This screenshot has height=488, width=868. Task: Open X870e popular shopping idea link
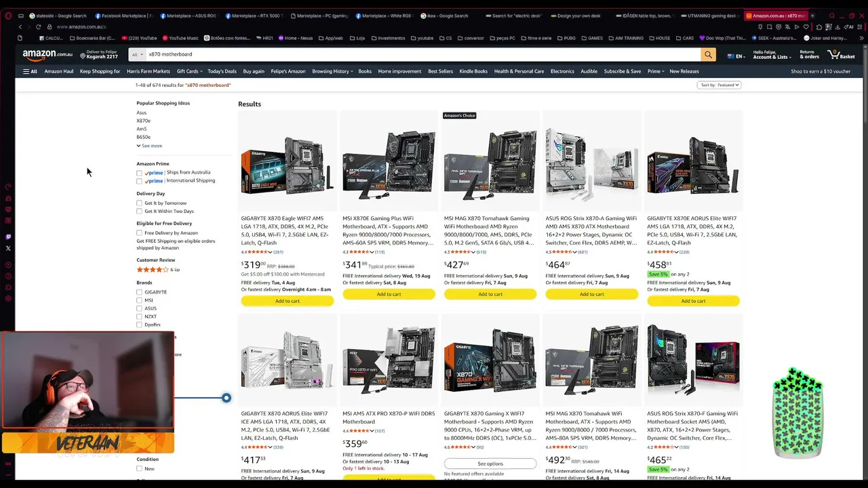(x=143, y=121)
